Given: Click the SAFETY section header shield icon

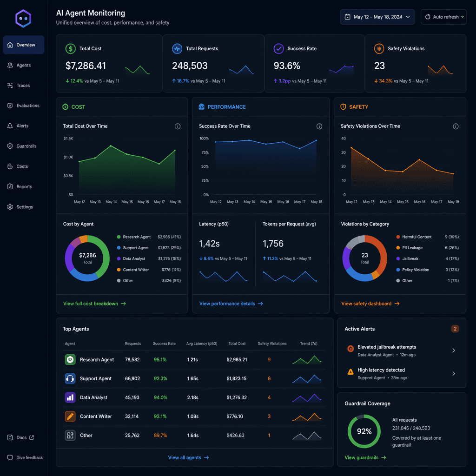Looking at the screenshot, I should [344, 107].
